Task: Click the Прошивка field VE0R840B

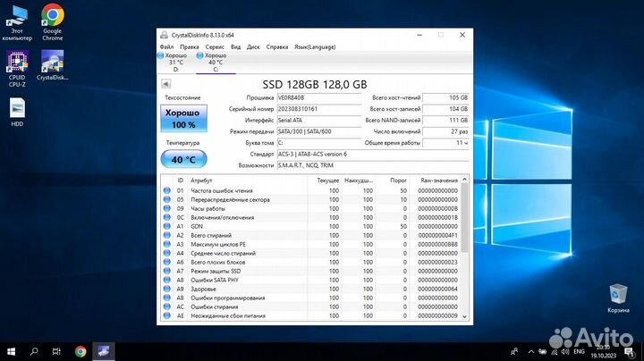Action: 318,97
